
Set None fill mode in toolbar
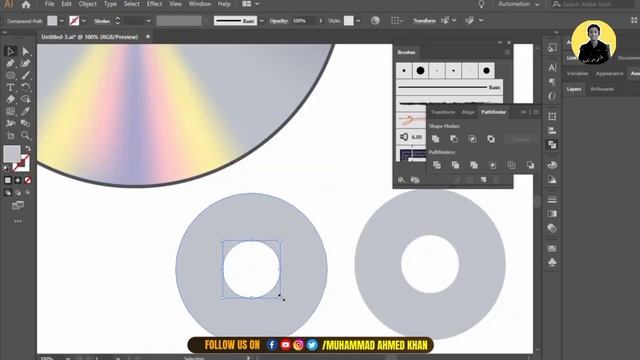(x=28, y=180)
